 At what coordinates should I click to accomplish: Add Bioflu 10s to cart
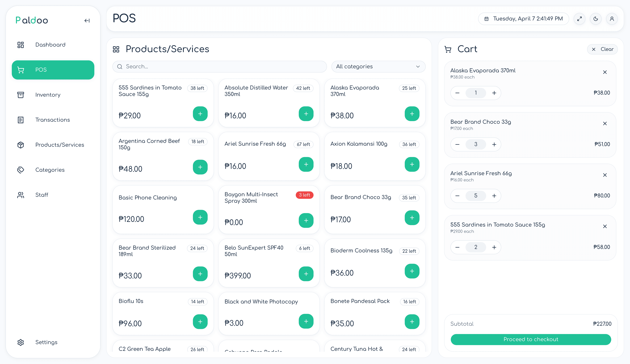click(x=200, y=322)
